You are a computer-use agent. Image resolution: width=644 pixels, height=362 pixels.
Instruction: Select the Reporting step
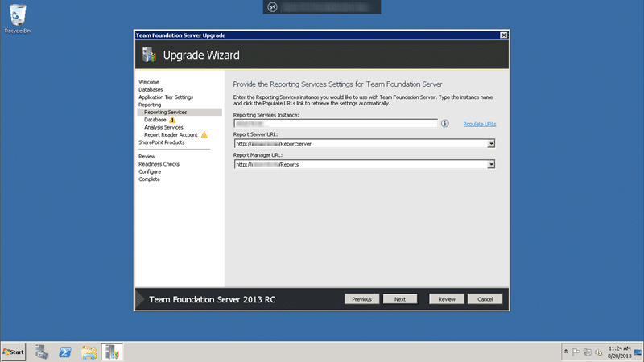coord(150,105)
